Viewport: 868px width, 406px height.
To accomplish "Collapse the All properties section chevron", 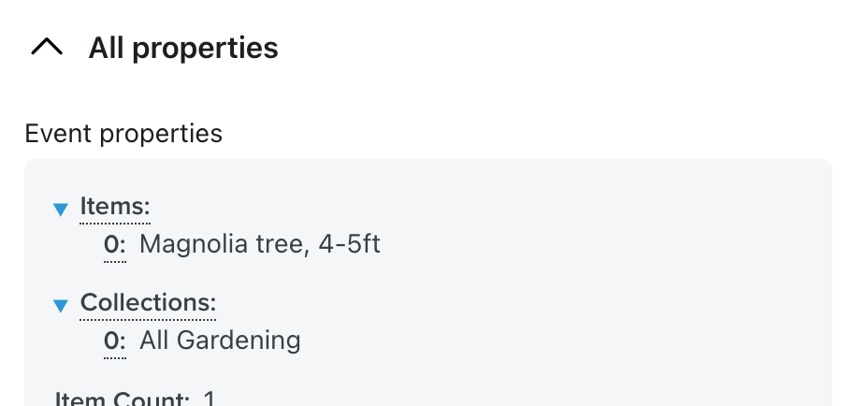I will (47, 48).
